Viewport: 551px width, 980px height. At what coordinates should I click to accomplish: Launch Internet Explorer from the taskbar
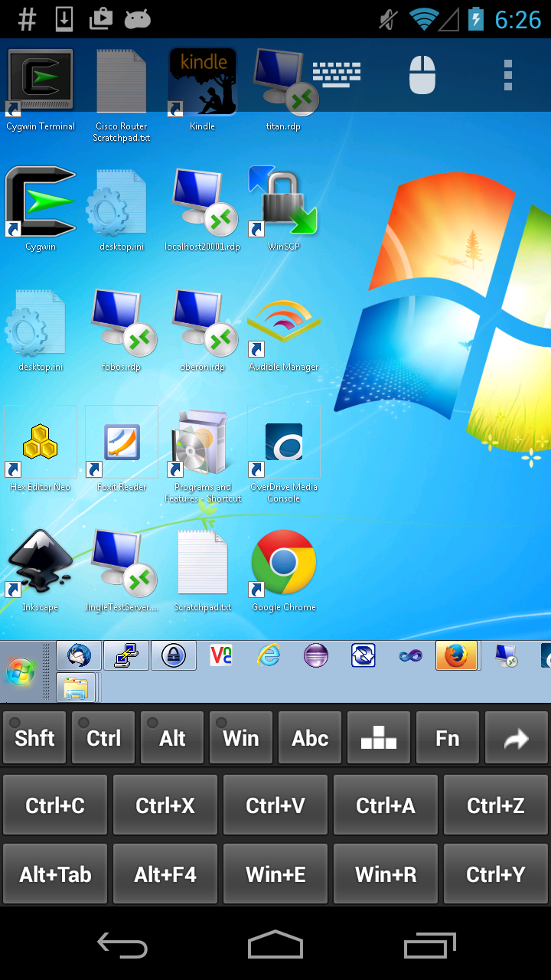coord(269,655)
